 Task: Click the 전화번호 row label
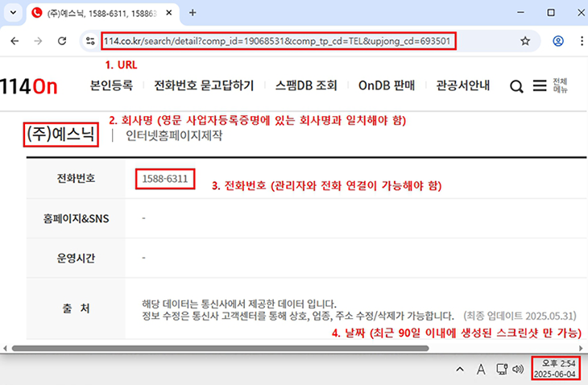click(77, 178)
